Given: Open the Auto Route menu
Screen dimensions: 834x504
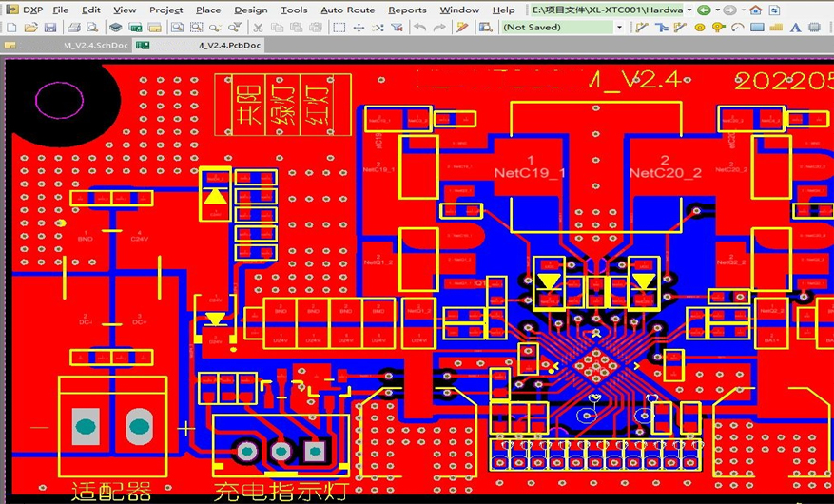Looking at the screenshot, I should point(347,10).
